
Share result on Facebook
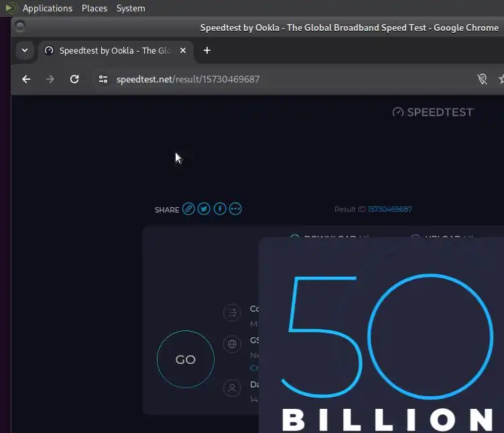(x=220, y=209)
